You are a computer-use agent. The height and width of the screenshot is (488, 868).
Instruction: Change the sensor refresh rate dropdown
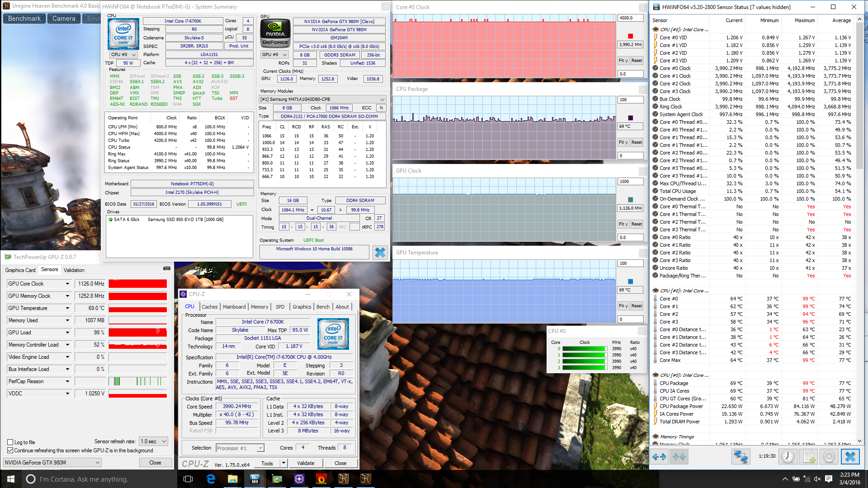pos(153,441)
